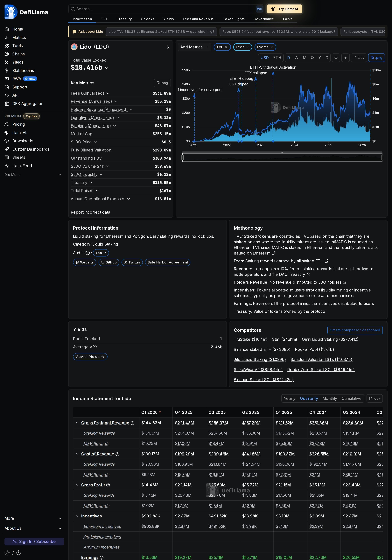Bookmark the Lido protocol
This screenshot has width=392, height=560.
(x=169, y=47)
